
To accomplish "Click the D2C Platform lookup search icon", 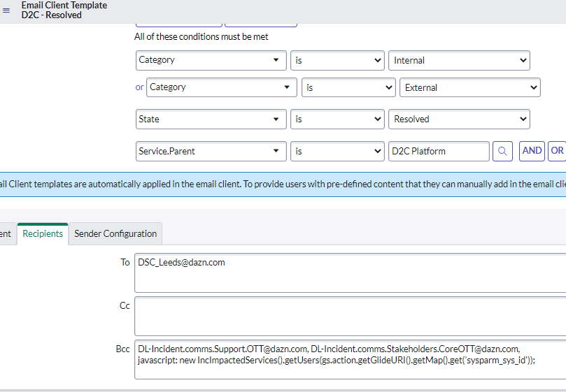I will 502,151.
